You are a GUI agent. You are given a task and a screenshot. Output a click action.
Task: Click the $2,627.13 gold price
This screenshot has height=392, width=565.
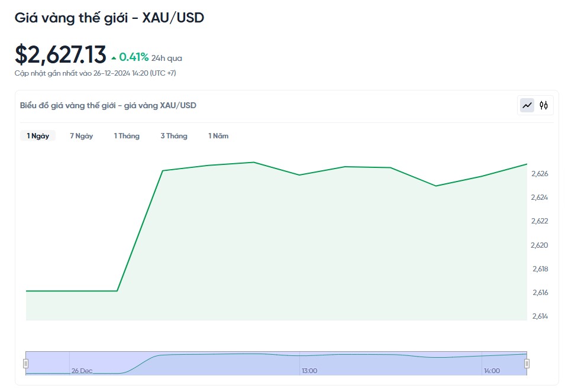[60, 55]
